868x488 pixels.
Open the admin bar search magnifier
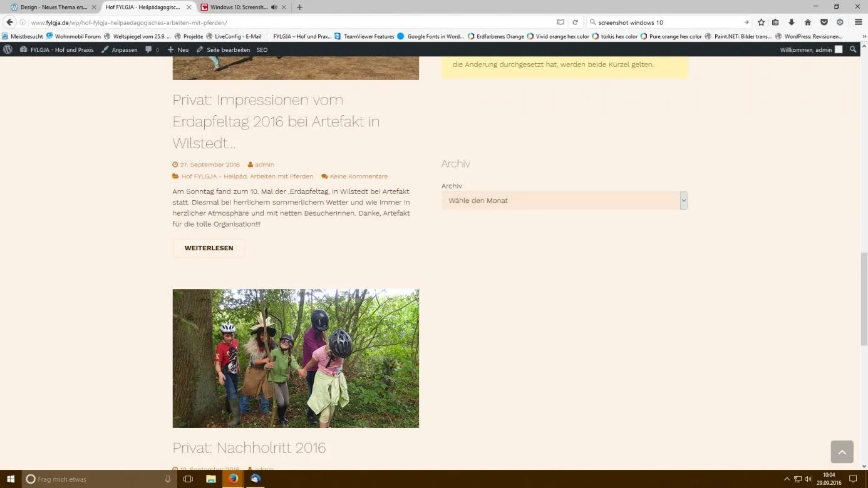point(853,49)
